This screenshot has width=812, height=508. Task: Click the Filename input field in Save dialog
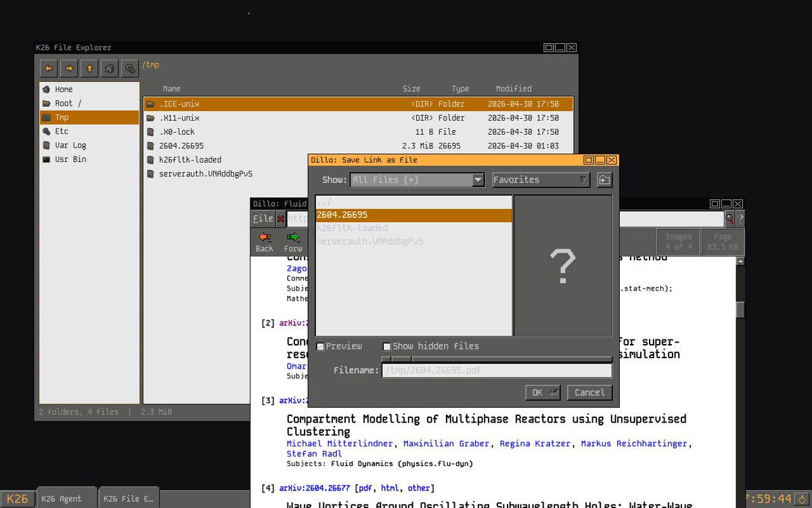[497, 371]
